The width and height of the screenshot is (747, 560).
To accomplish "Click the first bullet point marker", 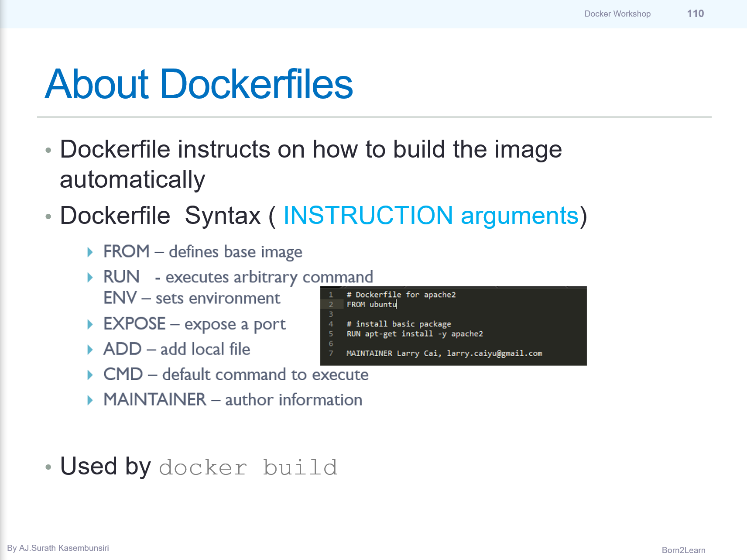I will (49, 150).
